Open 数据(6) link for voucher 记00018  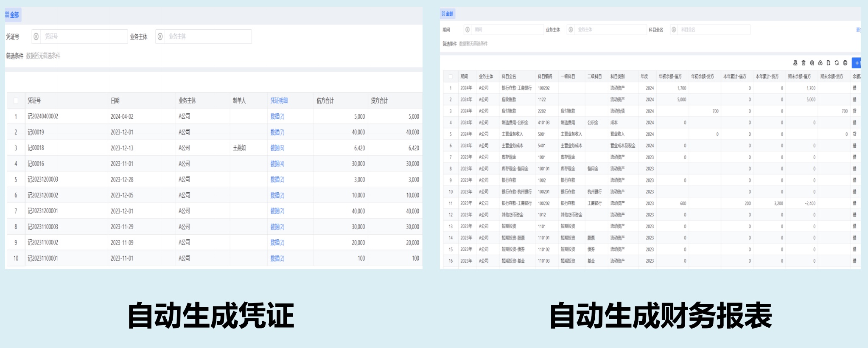[277, 148]
